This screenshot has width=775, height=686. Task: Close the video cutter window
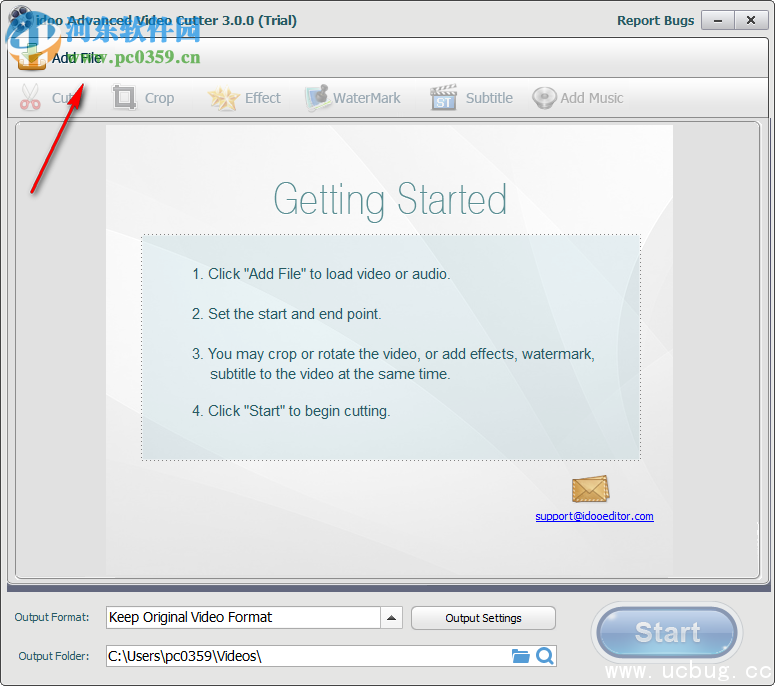click(x=751, y=21)
